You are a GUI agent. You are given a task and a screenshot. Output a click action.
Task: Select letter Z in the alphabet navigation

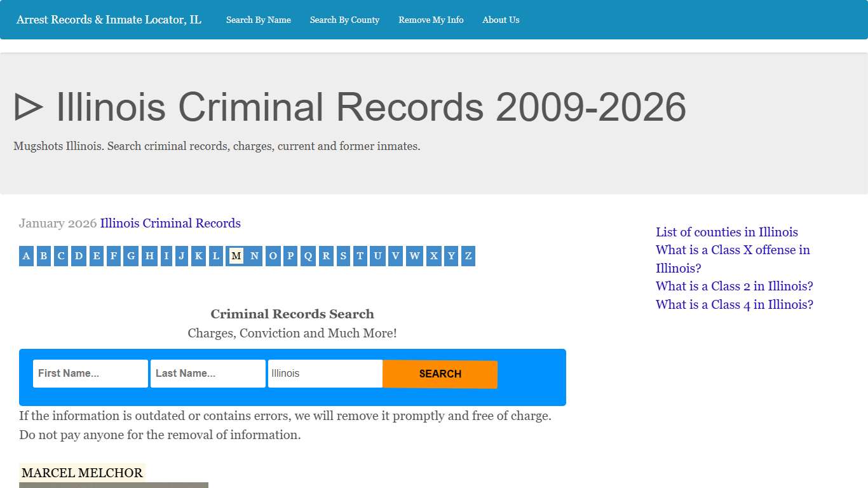467,255
